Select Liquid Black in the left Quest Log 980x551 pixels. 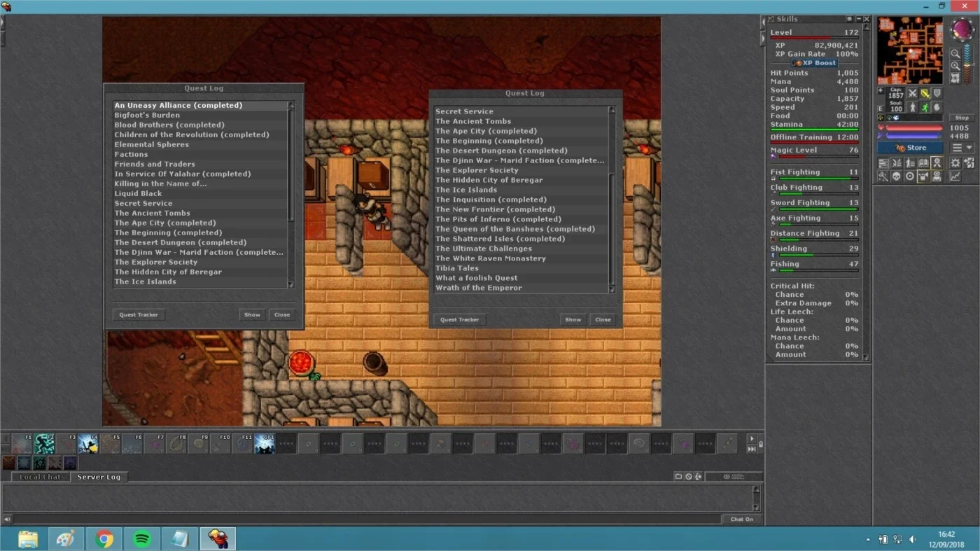coord(200,194)
